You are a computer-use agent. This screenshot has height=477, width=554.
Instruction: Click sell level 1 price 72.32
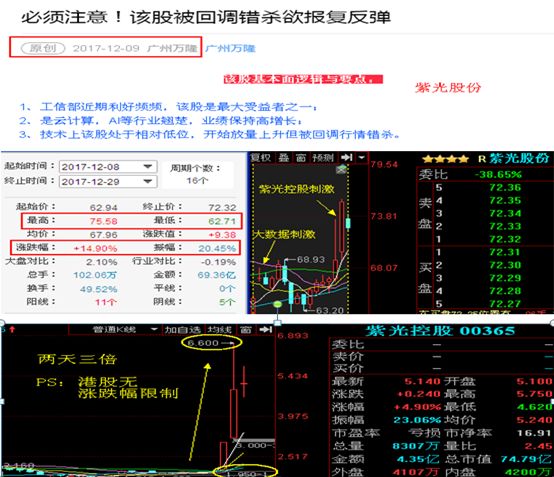505,239
